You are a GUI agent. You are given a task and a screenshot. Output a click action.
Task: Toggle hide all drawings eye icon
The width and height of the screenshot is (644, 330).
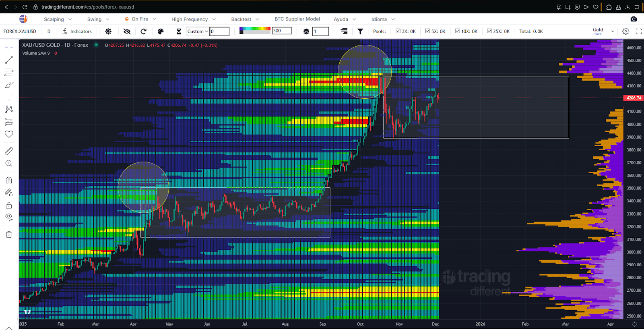[9, 218]
